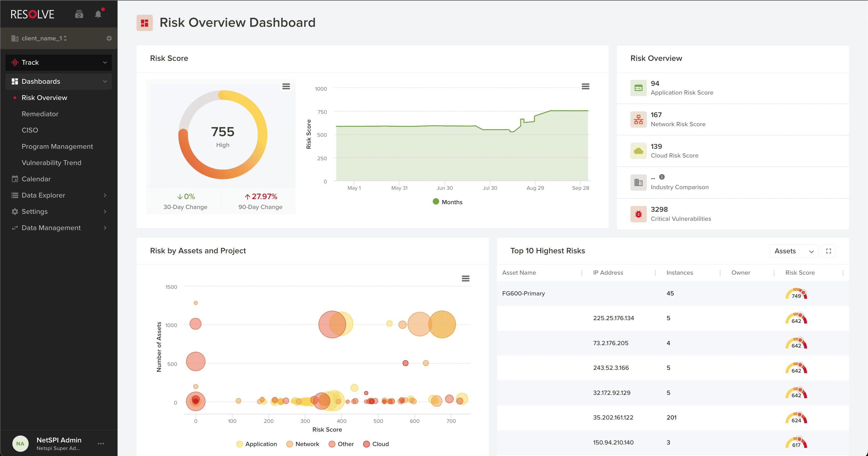Image resolution: width=868 pixels, height=456 pixels.
Task: Click the NA user avatar
Action: point(20,444)
